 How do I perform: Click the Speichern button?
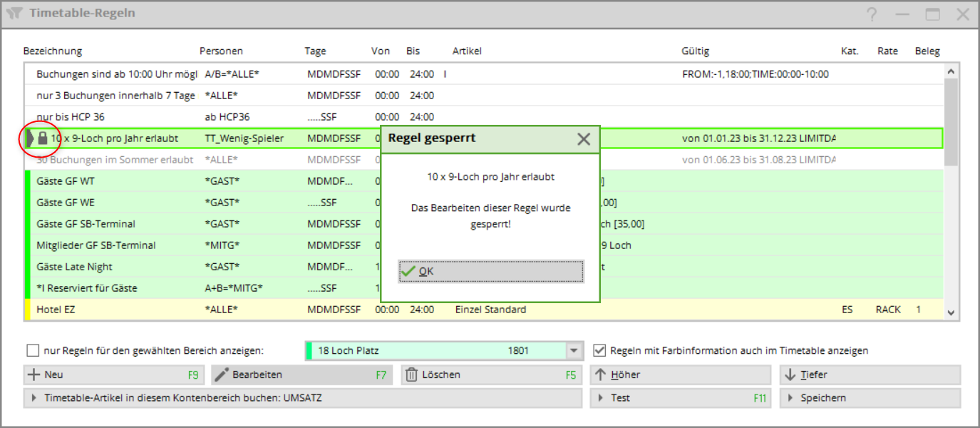tap(870, 398)
